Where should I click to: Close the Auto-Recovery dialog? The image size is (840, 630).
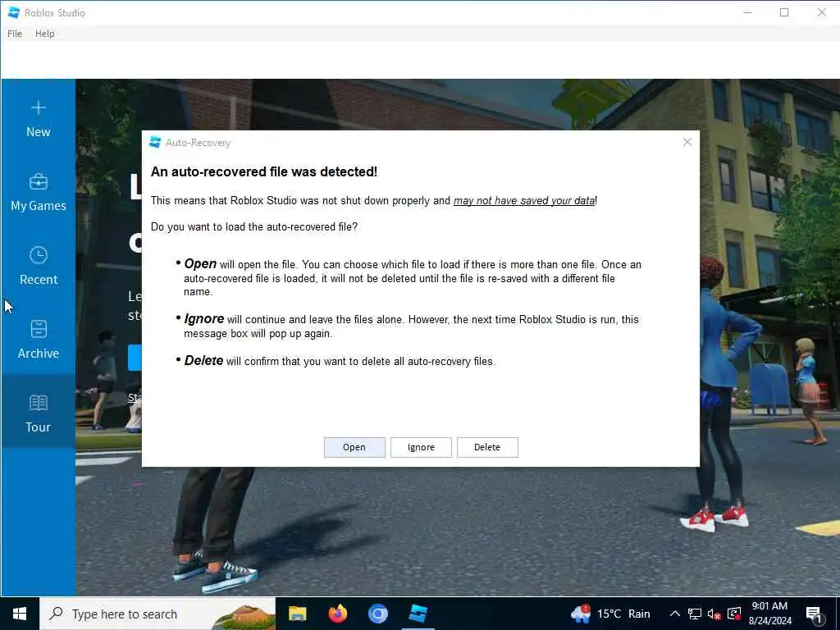coord(687,142)
